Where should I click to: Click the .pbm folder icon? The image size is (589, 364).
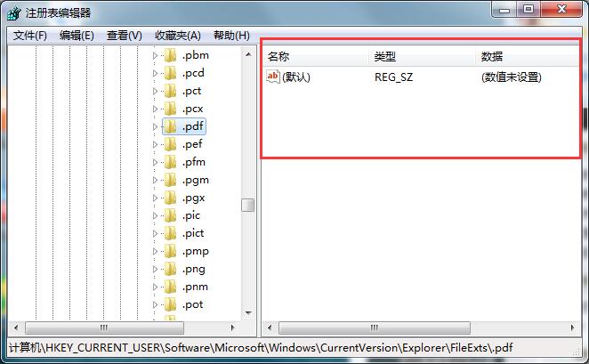(171, 55)
